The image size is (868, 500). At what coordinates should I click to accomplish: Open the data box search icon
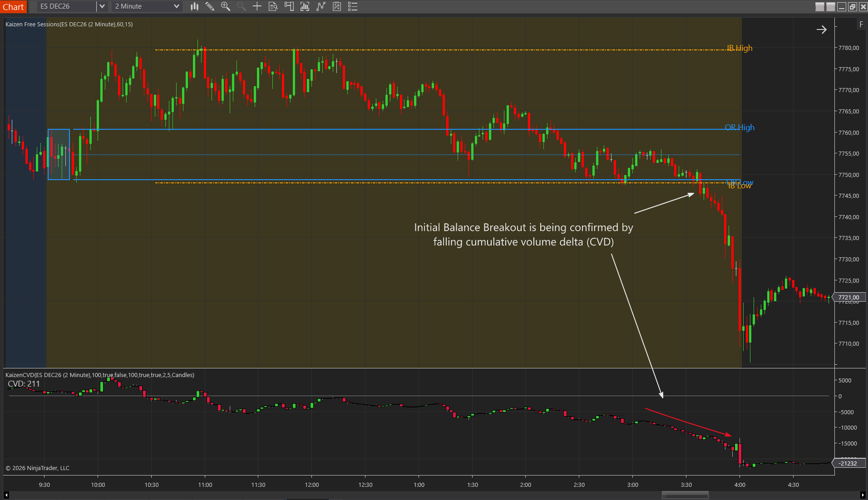[x=273, y=6]
